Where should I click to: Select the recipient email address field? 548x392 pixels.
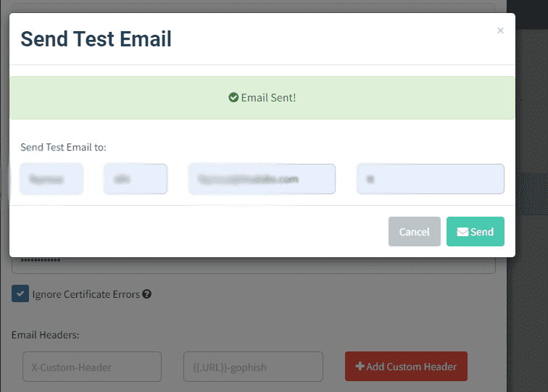[262, 179]
